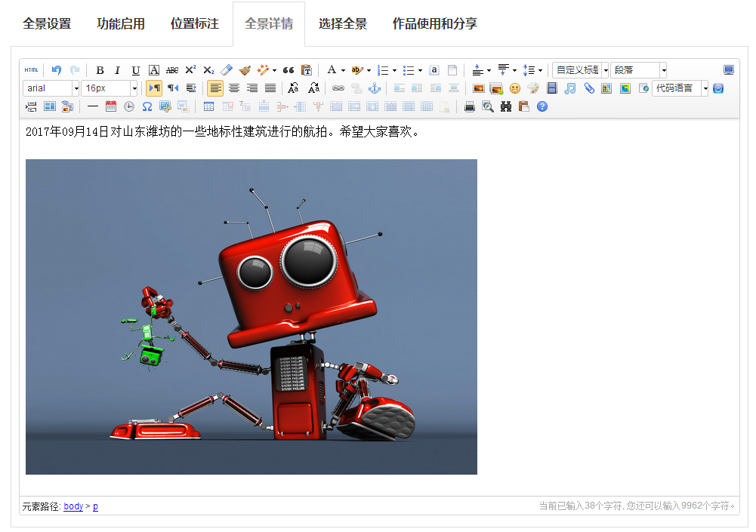Insert anchor icon
Image resolution: width=756 pixels, height=532 pixels.
374,88
